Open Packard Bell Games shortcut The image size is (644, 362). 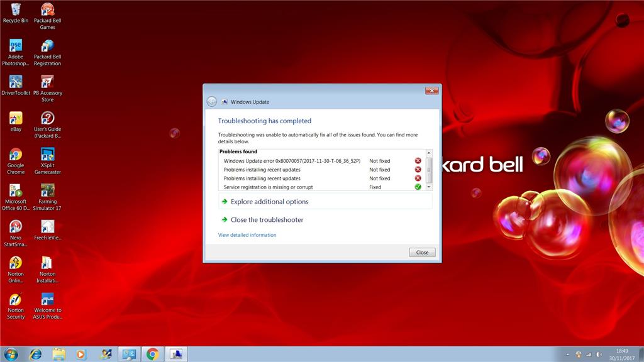pyautogui.click(x=47, y=16)
